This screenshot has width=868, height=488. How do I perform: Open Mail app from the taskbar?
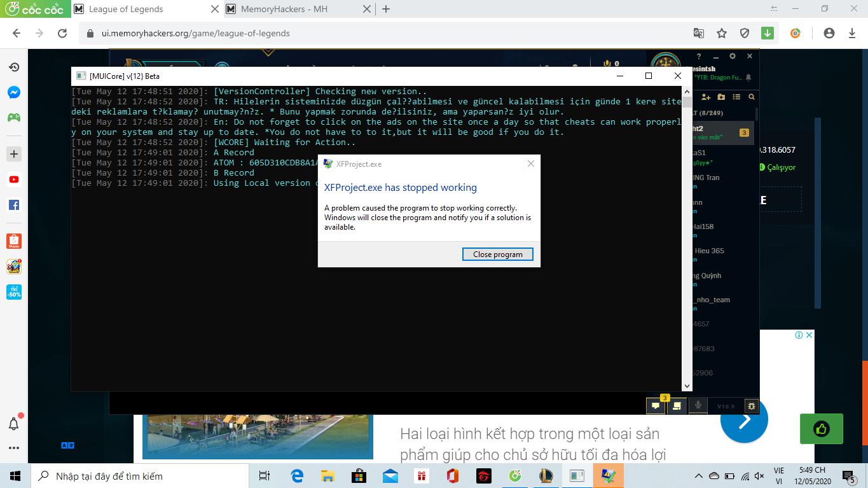coord(390,476)
